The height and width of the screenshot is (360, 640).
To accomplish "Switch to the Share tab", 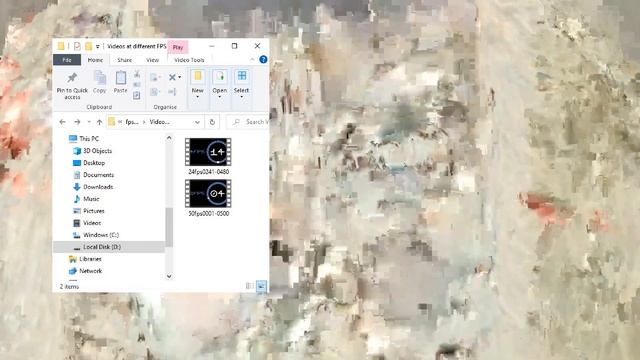I will click(x=124, y=60).
